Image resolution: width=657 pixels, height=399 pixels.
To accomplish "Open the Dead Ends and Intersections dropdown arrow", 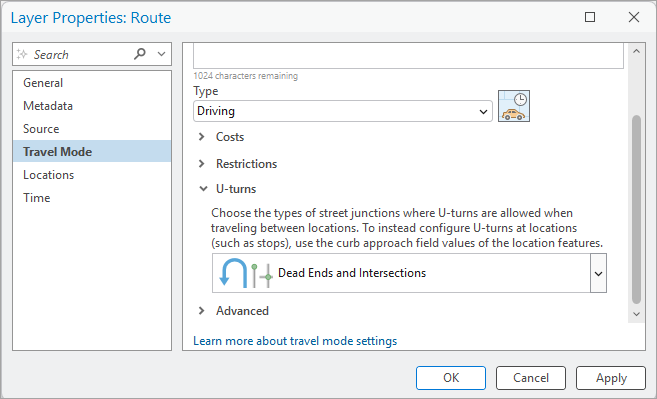I will [598, 273].
